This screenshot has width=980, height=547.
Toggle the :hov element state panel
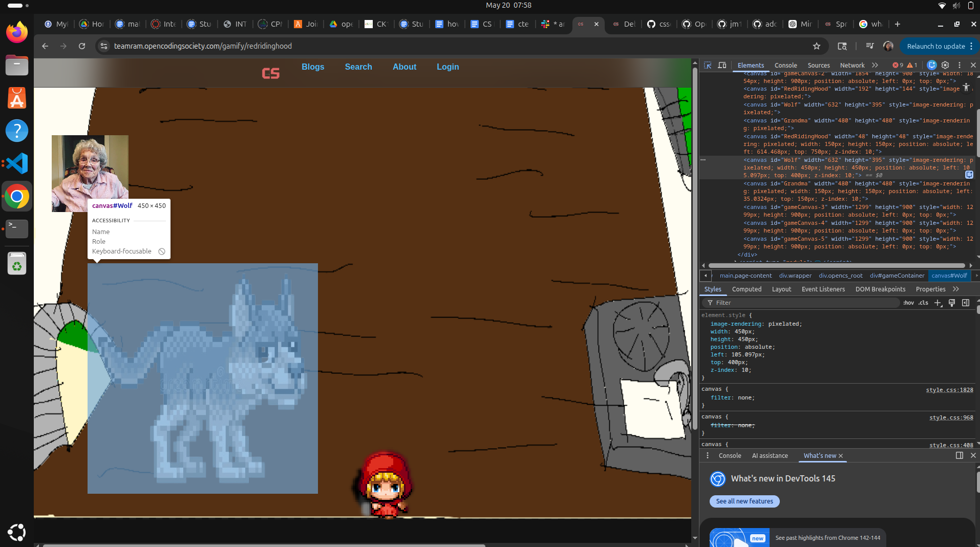pyautogui.click(x=908, y=303)
